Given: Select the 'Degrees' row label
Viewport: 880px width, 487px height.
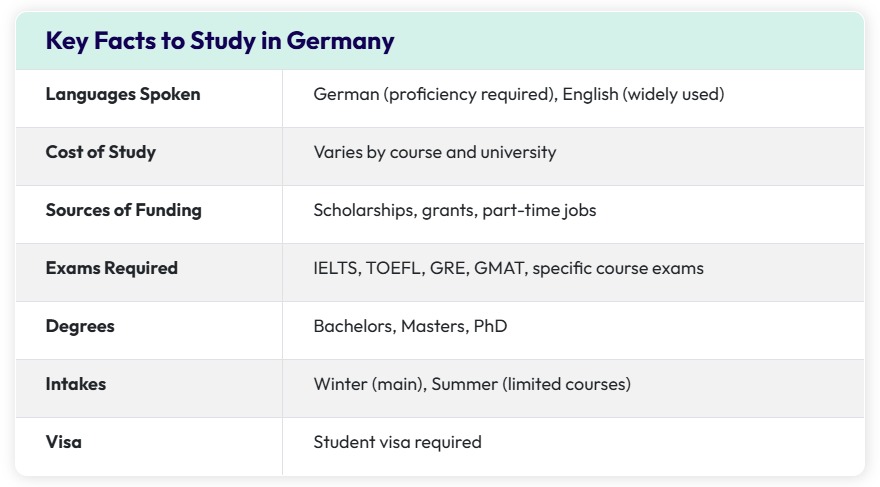Looking at the screenshot, I should pyautogui.click(x=80, y=326).
